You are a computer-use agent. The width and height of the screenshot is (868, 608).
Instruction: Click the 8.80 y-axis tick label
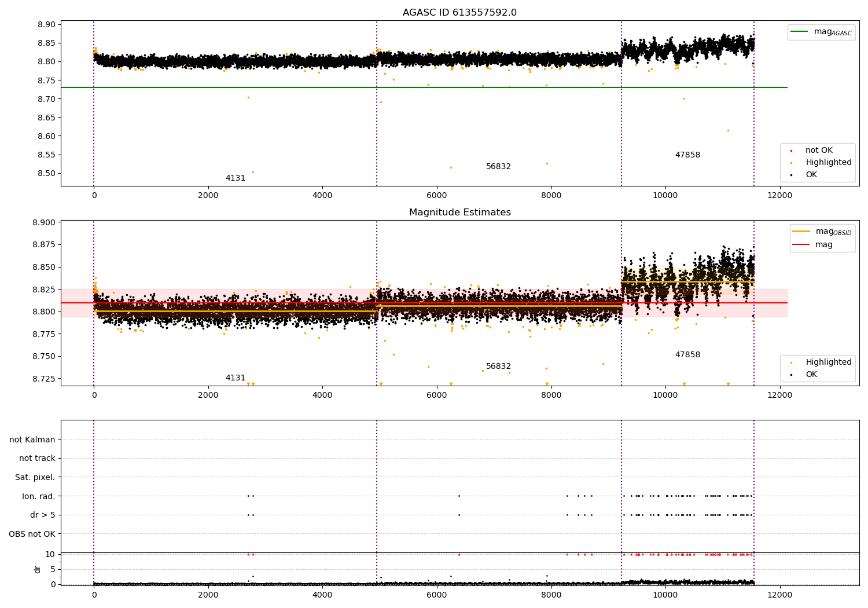click(x=46, y=62)
